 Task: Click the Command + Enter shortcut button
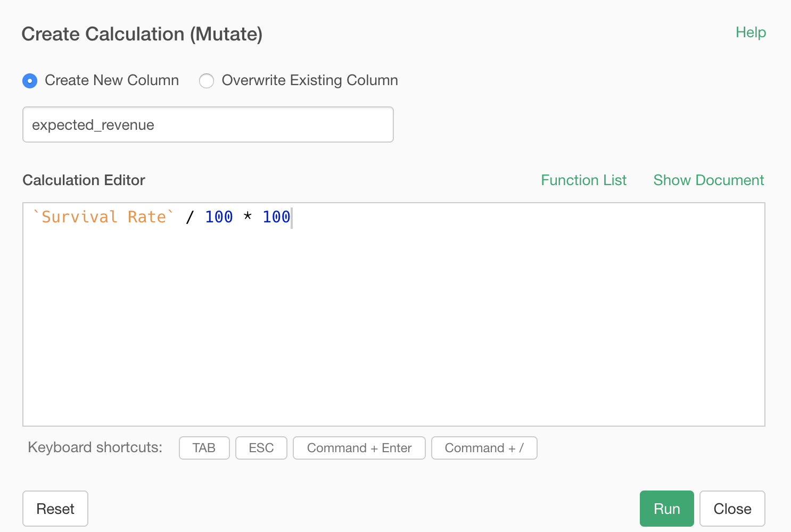pyautogui.click(x=359, y=448)
